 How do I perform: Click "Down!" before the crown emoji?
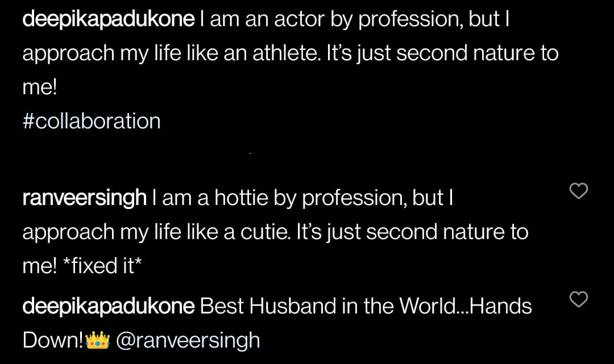[53, 340]
